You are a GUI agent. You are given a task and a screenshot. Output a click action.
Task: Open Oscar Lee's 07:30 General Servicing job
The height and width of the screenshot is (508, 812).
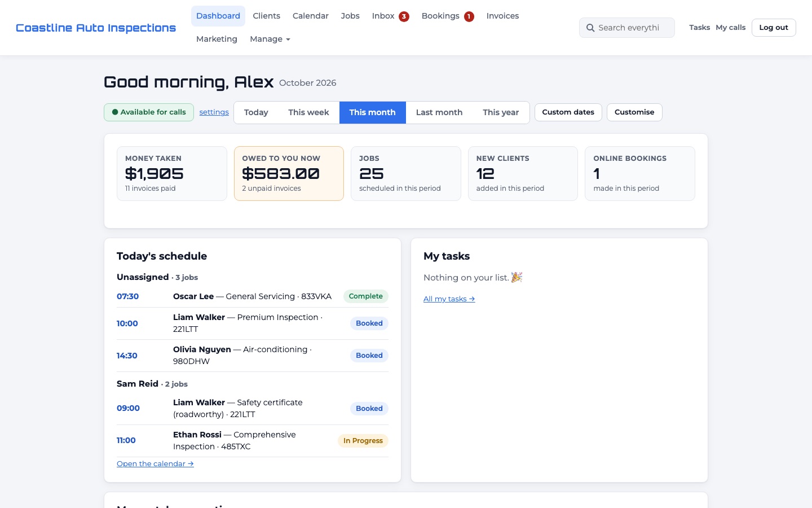pos(253,296)
